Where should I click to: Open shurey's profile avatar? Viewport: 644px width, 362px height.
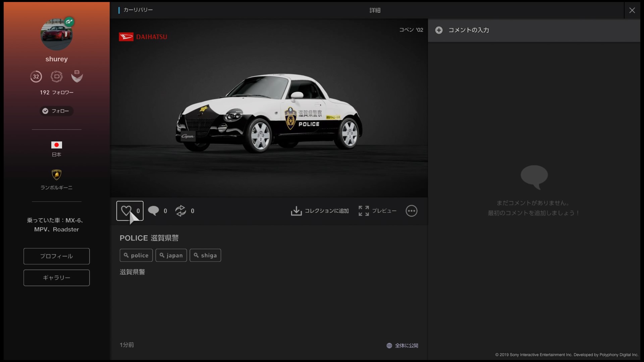[56, 35]
